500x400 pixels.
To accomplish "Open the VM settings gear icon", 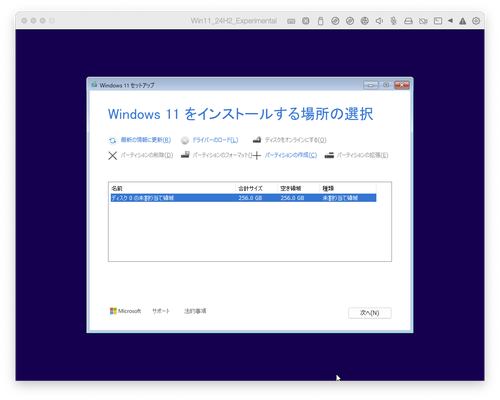I will [476, 21].
